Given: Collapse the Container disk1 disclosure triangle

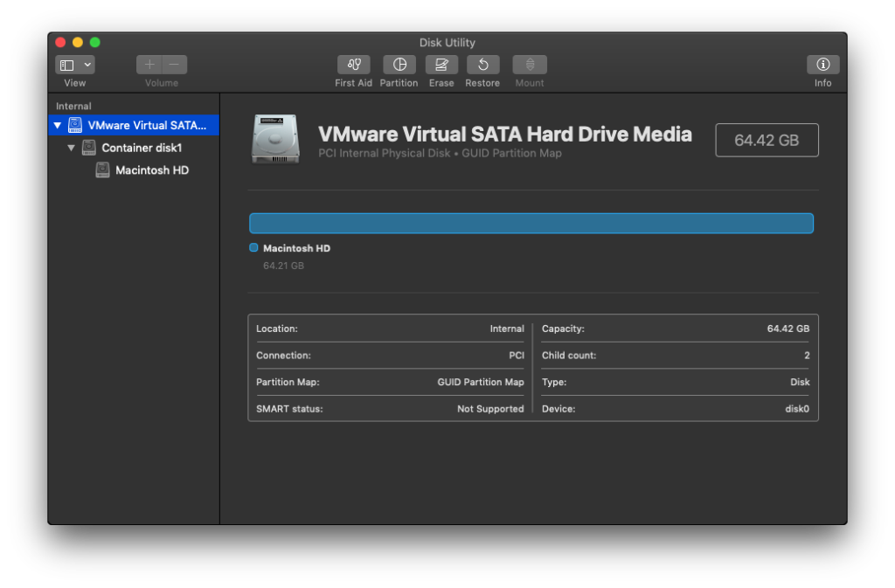Looking at the screenshot, I should point(72,149).
